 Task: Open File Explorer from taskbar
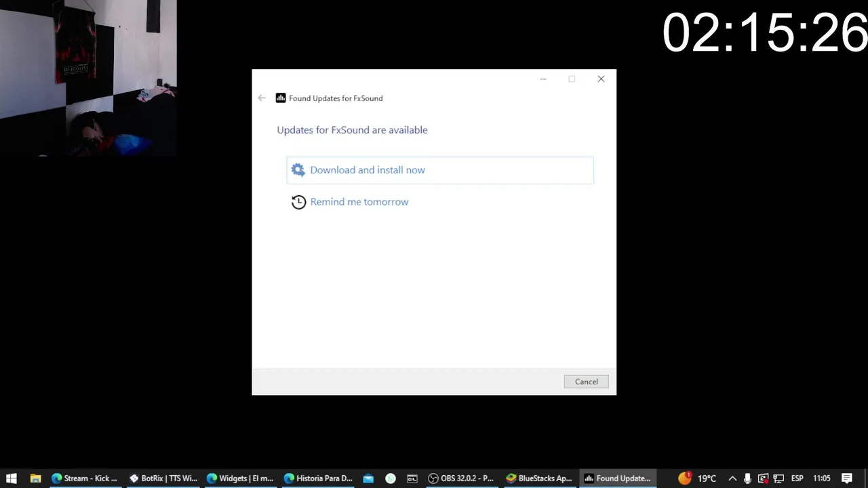pos(35,479)
